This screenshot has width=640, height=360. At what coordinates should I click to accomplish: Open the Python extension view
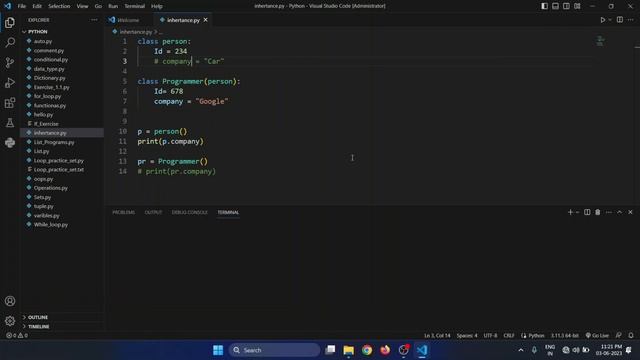10,142
